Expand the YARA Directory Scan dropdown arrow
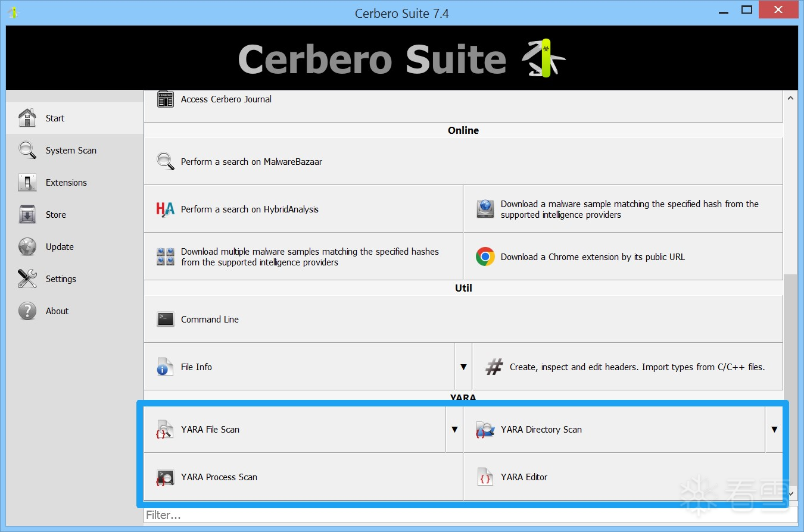Image resolution: width=804 pixels, height=532 pixels. tap(774, 429)
